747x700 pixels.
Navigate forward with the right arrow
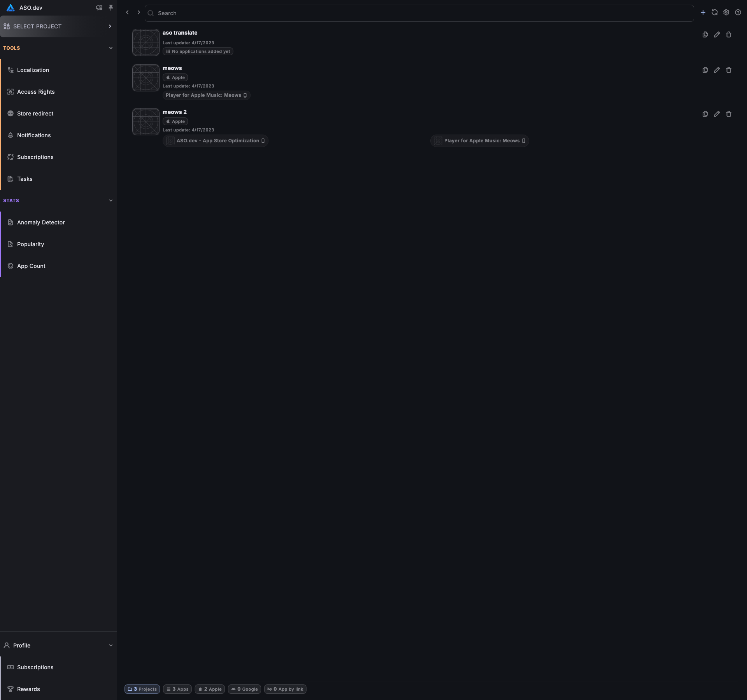(x=139, y=13)
